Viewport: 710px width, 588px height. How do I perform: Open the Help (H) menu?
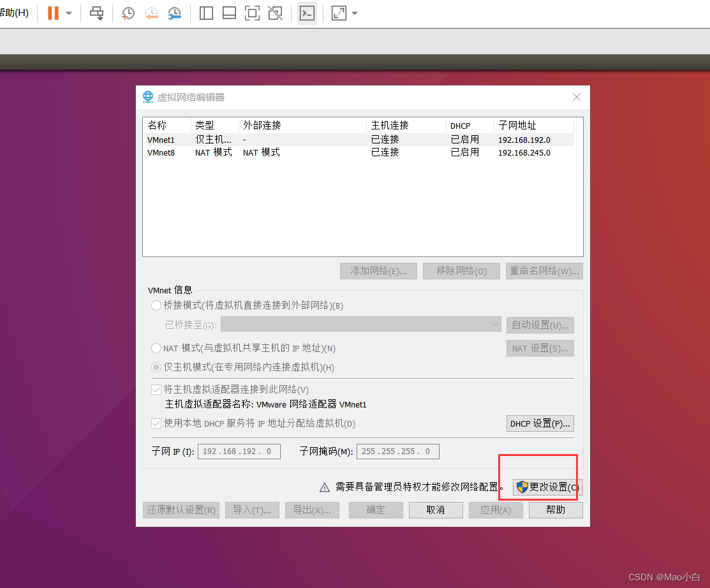click(14, 13)
